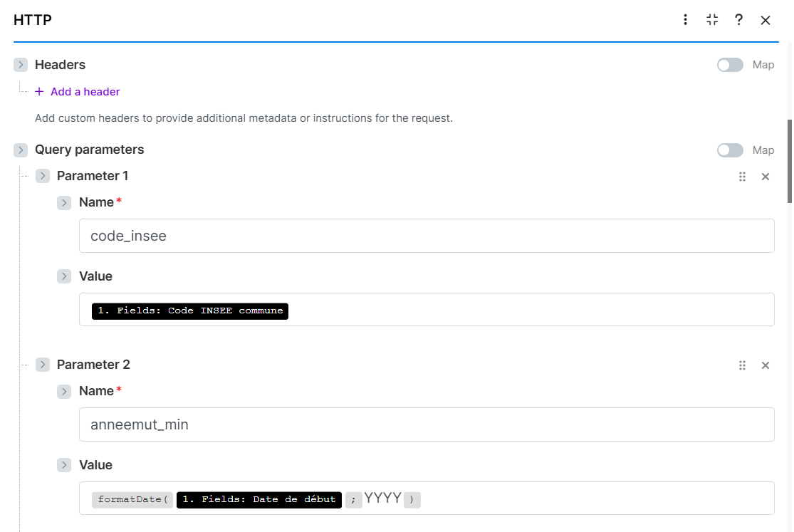Expand the Parameter 2 Name chevron
This screenshot has height=532, width=794.
pyautogui.click(x=64, y=392)
